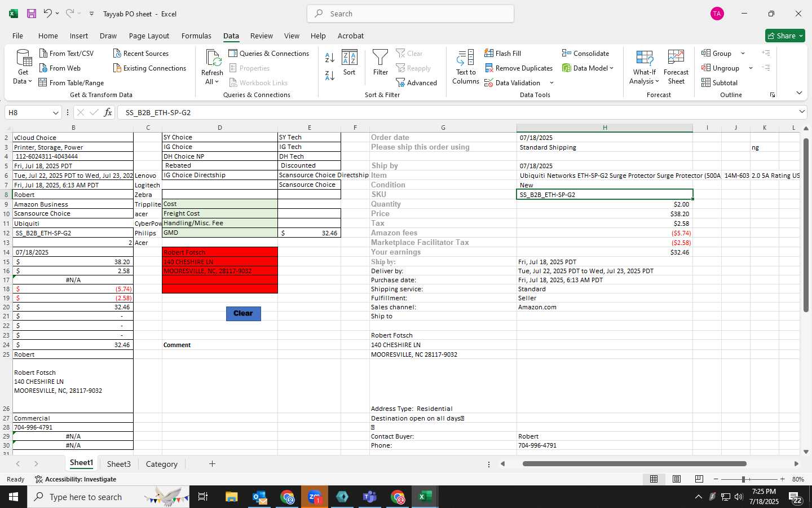
Task: Open Data Validation dropdown arrow
Action: pyautogui.click(x=551, y=83)
